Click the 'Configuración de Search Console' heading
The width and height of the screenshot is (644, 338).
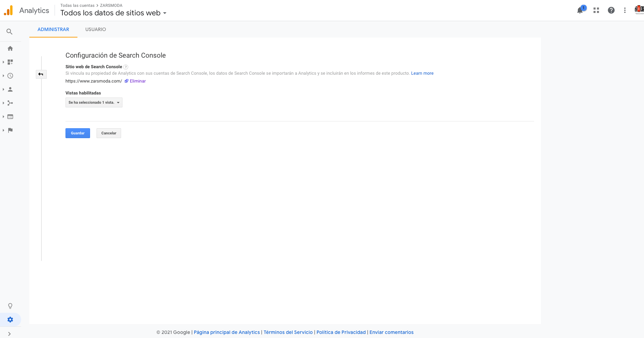click(x=116, y=55)
